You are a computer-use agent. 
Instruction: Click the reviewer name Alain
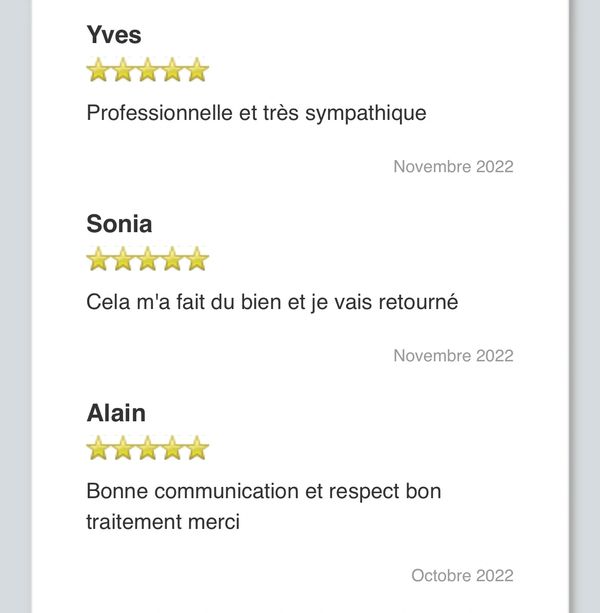(x=116, y=413)
